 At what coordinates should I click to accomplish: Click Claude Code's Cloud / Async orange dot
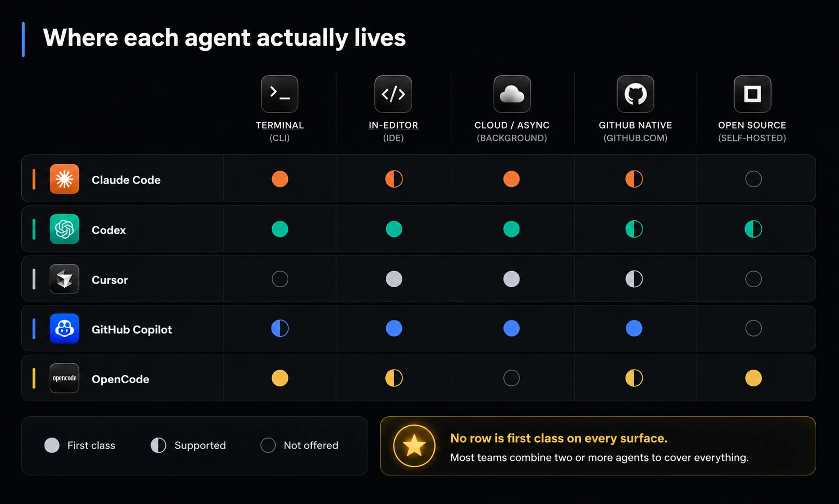tap(511, 179)
